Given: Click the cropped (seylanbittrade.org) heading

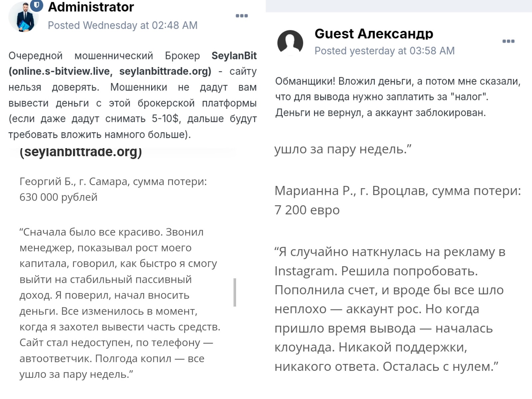Looking at the screenshot, I should click(81, 152).
